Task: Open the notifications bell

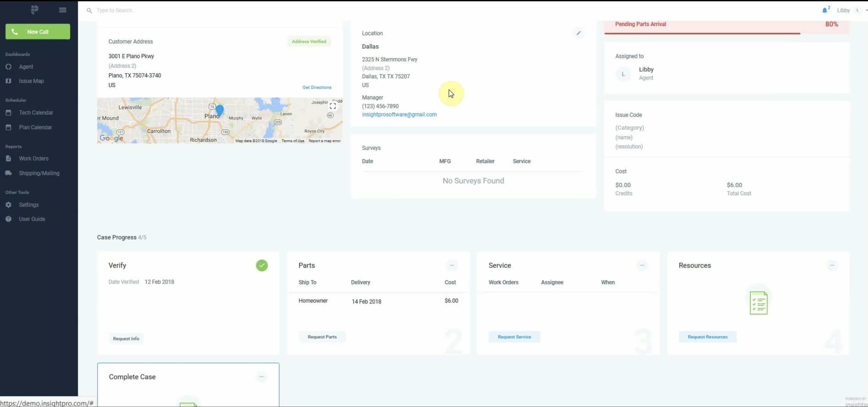Action: pos(824,10)
